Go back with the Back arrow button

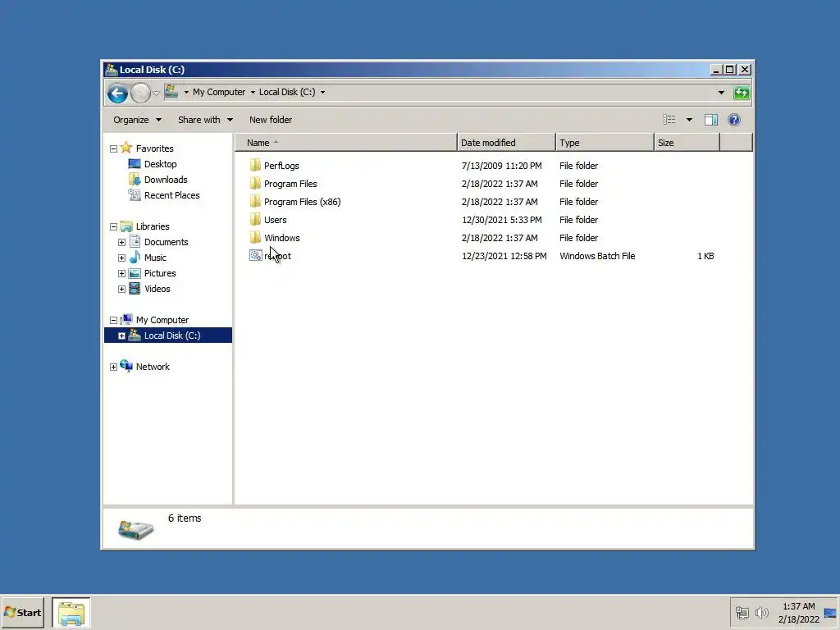point(117,94)
